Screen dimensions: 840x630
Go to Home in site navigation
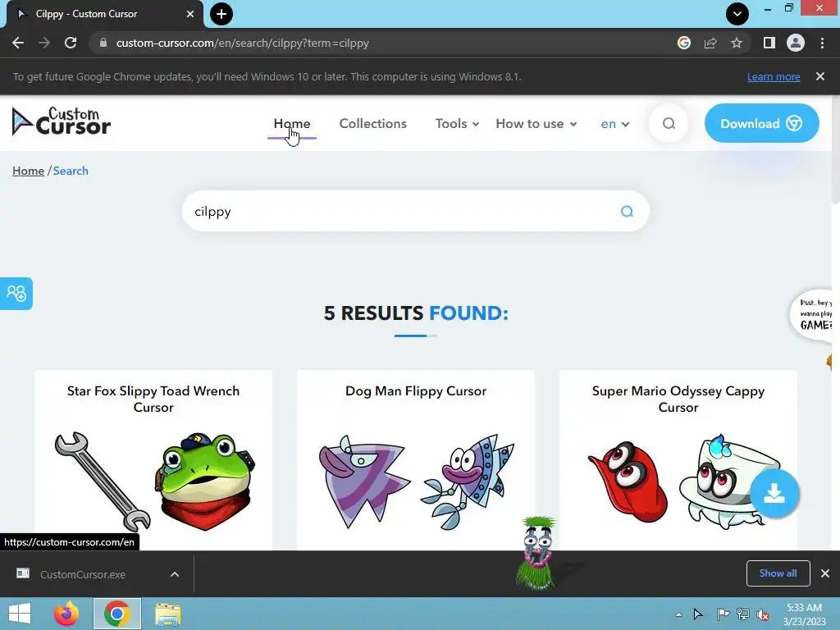point(292,124)
